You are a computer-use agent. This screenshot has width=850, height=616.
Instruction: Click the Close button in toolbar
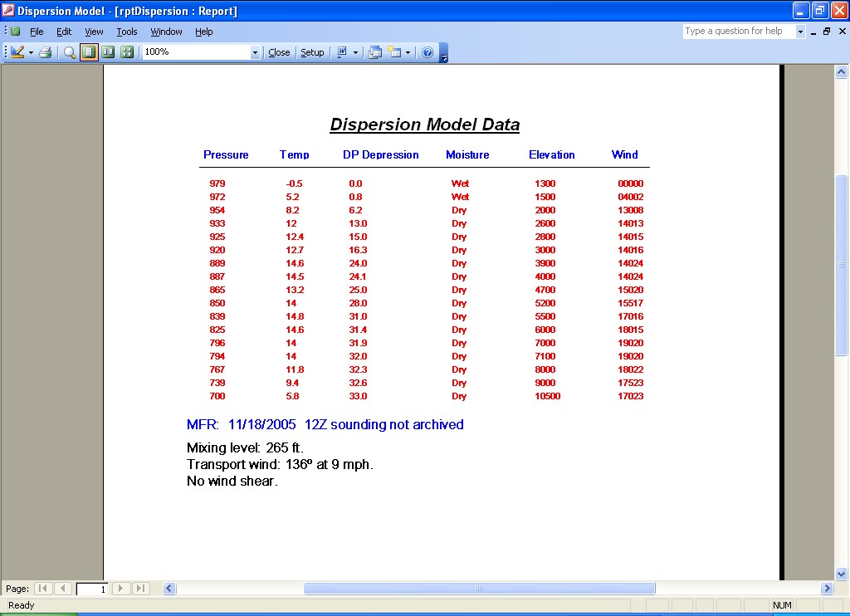click(279, 52)
